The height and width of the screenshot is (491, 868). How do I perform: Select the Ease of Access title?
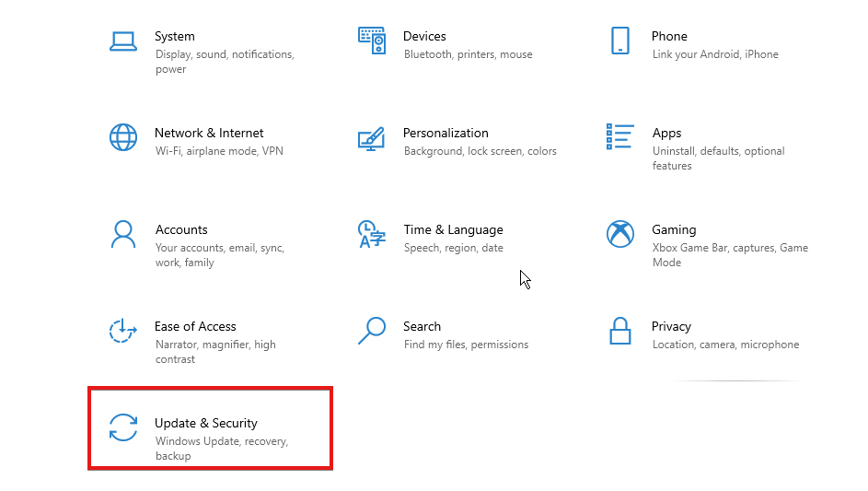click(x=195, y=326)
